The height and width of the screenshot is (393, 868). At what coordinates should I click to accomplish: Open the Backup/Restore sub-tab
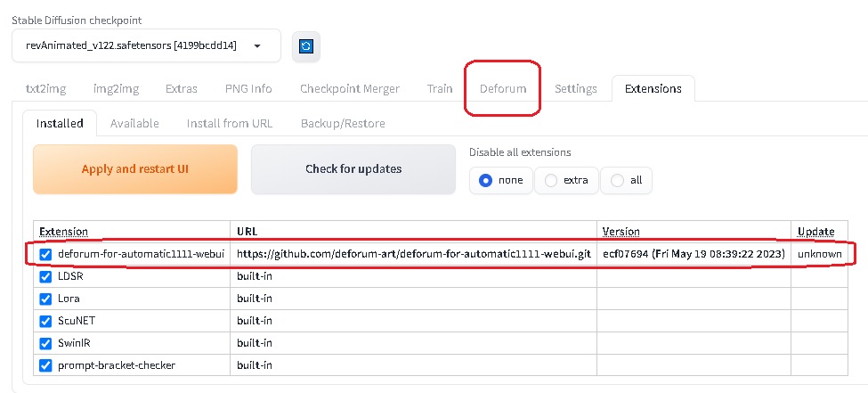[x=344, y=123]
